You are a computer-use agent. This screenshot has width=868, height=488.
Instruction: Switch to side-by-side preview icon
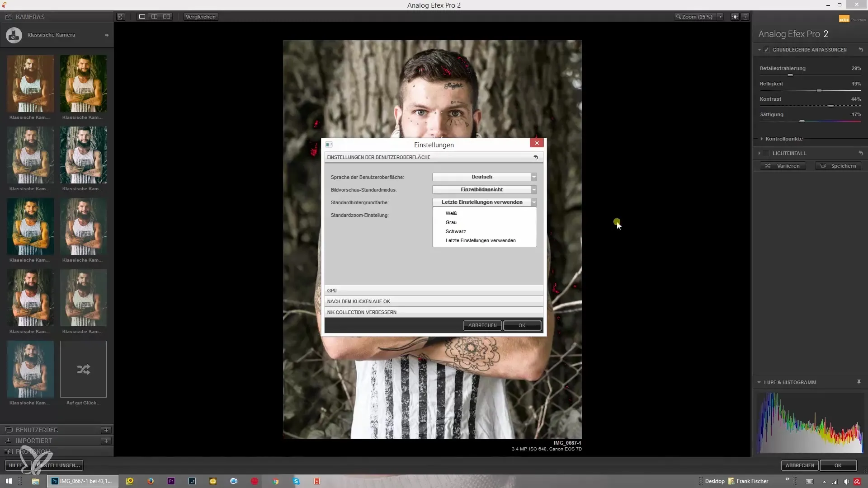(x=167, y=17)
